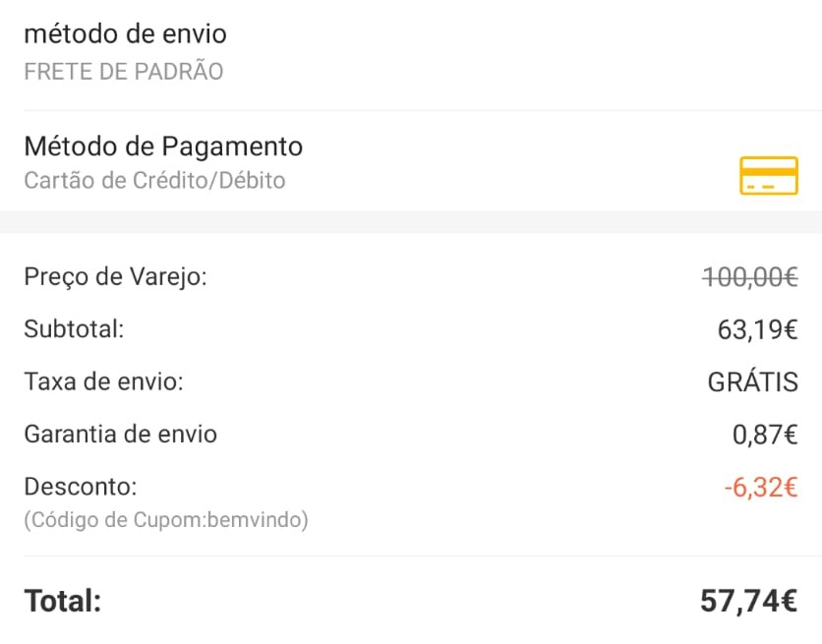This screenshot has height=644, width=822.
Task: Click the yellow credit card icon
Action: point(768,175)
